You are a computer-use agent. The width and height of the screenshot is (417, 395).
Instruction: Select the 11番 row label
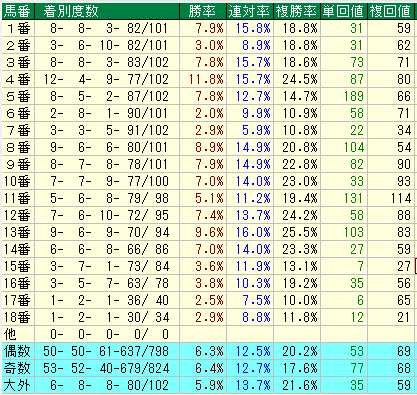(17, 198)
